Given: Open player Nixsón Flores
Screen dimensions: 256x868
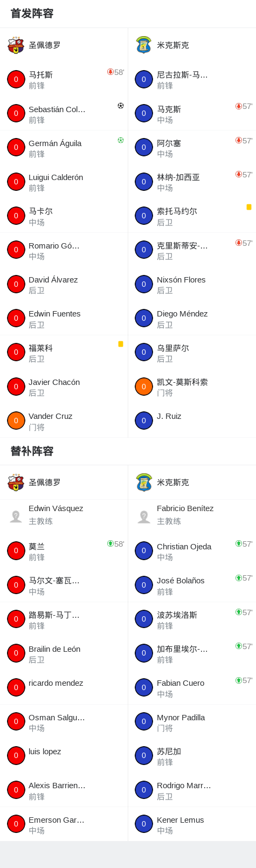Looking at the screenshot, I should coord(192,284).
